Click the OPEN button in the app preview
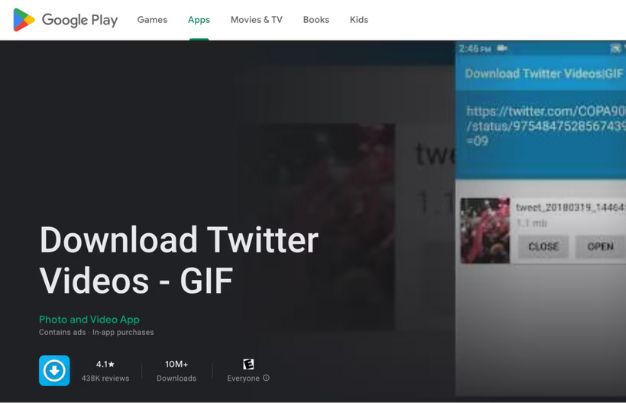Viewport: 626px width, 403px height. coord(600,246)
